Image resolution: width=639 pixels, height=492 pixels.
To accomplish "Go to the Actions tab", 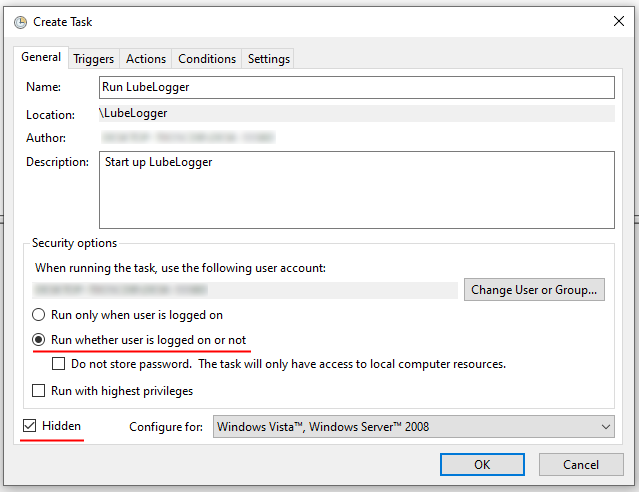I will [146, 59].
